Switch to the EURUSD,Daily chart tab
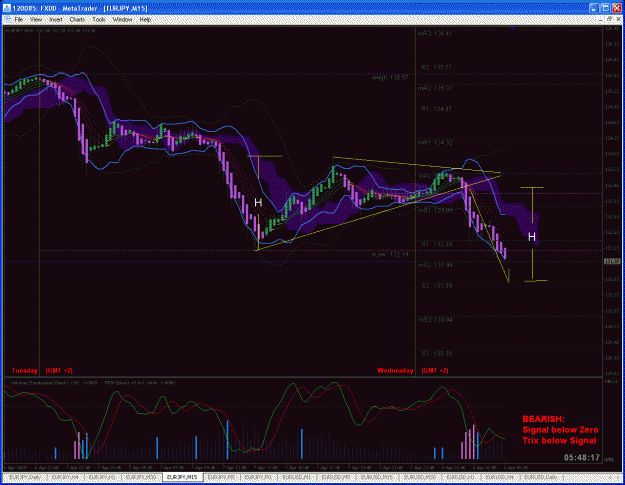 [541, 477]
